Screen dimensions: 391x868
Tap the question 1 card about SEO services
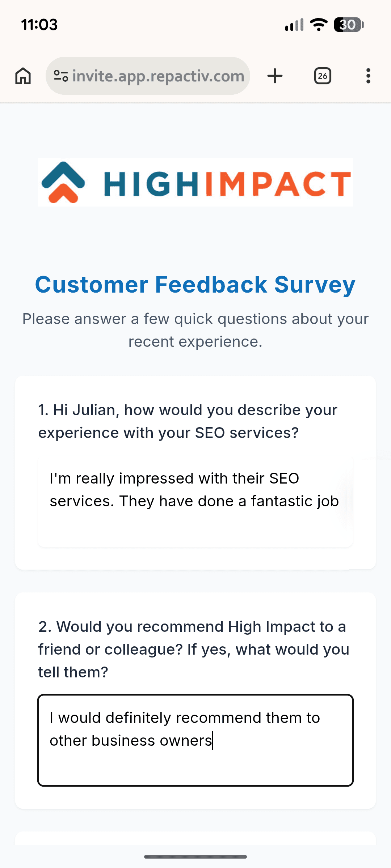tap(195, 470)
